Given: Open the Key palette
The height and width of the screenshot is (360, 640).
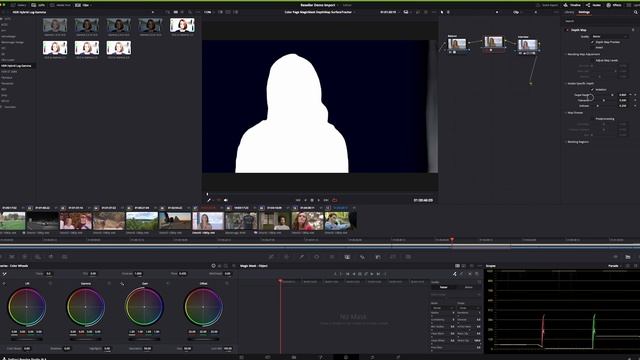Looking at the screenshot, I should pos(378,257).
